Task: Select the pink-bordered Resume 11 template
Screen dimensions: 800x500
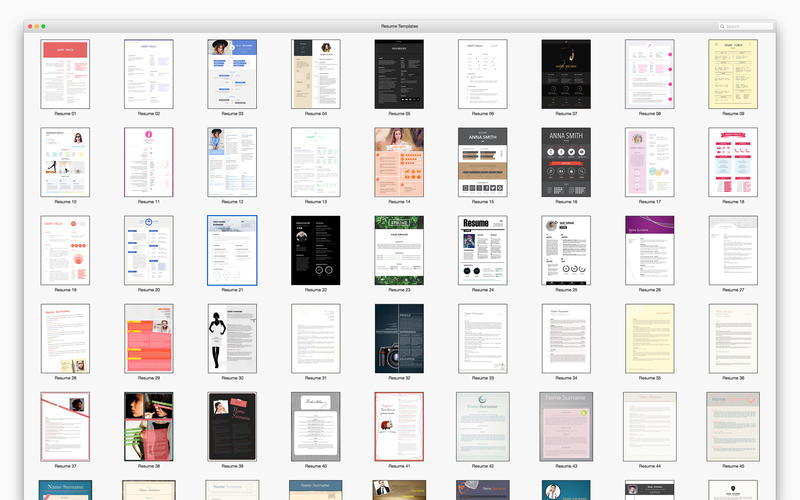Action: 148,162
